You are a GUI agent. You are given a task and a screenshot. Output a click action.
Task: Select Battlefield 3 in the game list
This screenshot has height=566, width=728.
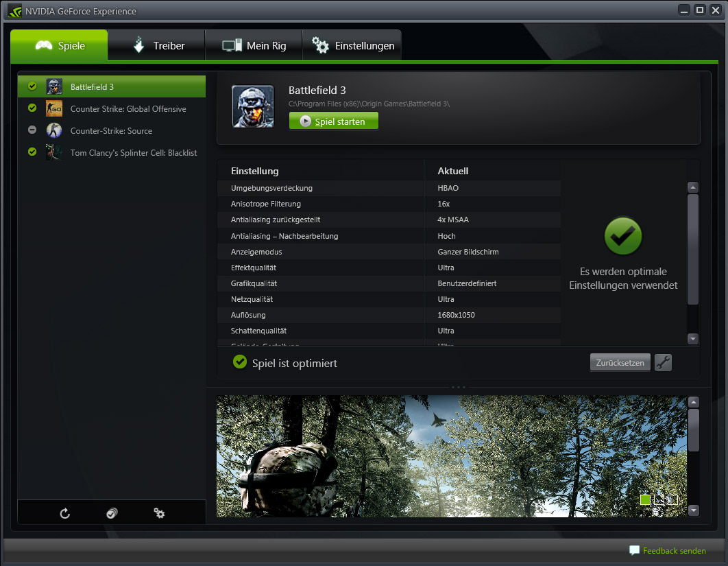coord(112,86)
